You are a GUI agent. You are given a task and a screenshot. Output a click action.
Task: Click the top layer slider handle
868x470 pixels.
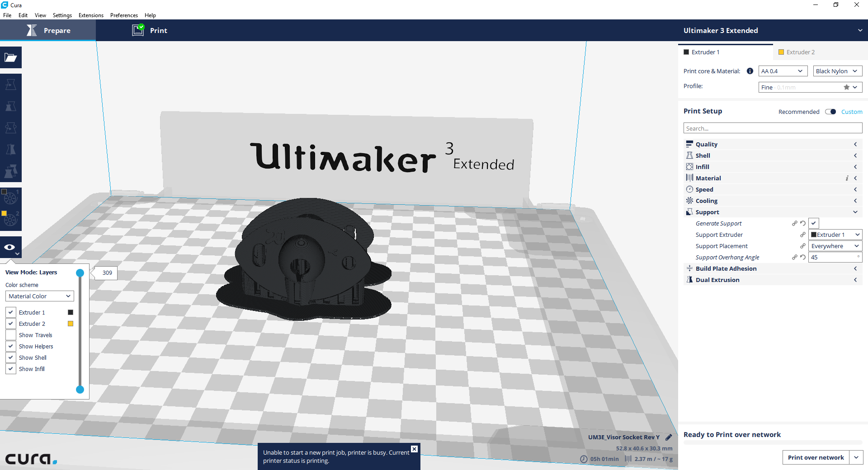tap(80, 273)
